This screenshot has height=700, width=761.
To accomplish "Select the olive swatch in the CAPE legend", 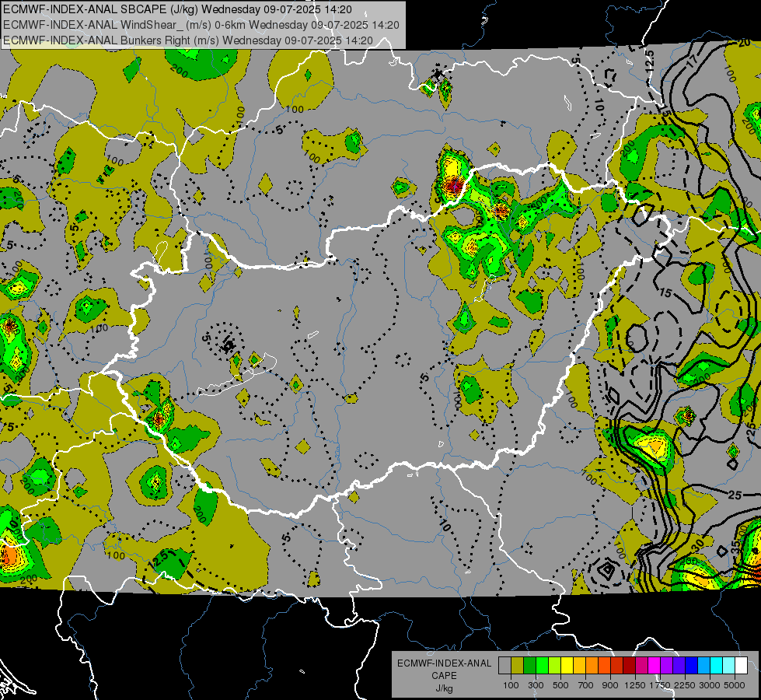I will (518, 666).
